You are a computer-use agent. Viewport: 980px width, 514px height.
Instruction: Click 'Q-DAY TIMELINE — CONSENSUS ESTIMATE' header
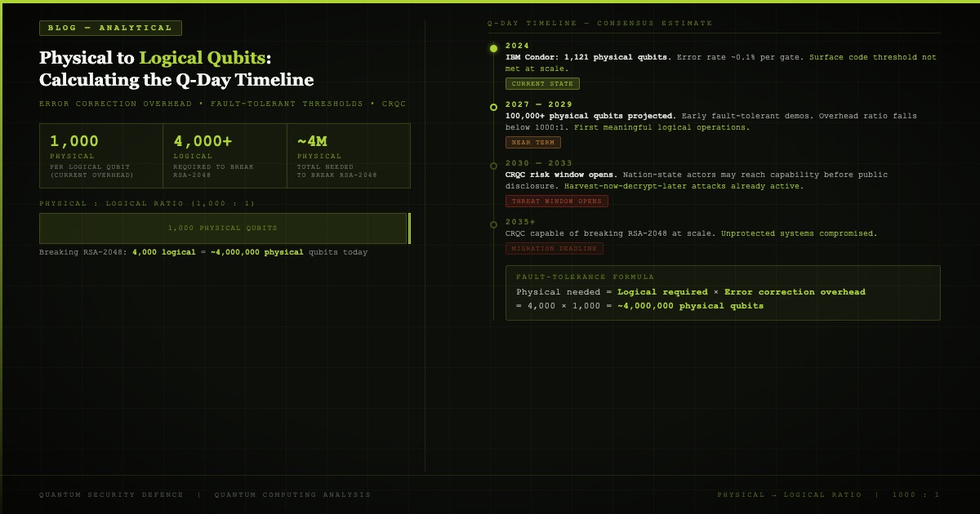click(x=600, y=24)
